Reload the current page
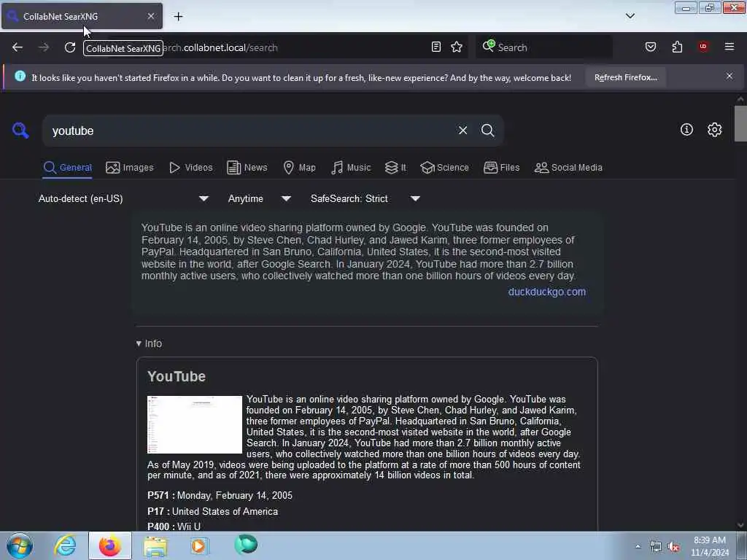The width and height of the screenshot is (747, 560). [70, 47]
